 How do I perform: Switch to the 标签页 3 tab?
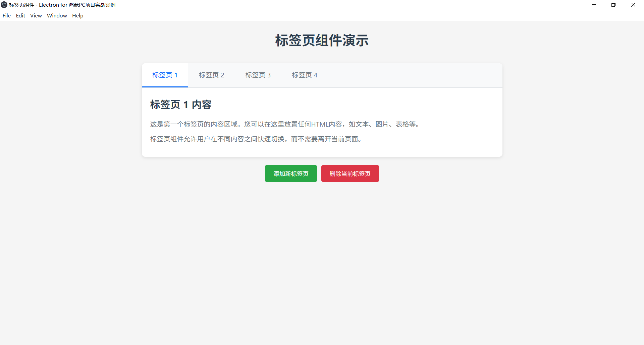click(258, 75)
